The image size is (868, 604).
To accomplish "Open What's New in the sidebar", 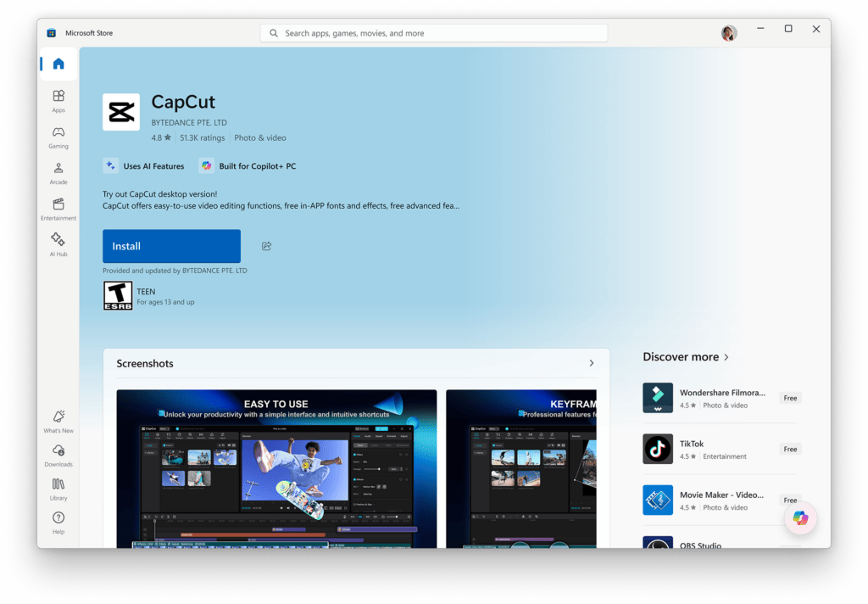I will (58, 417).
